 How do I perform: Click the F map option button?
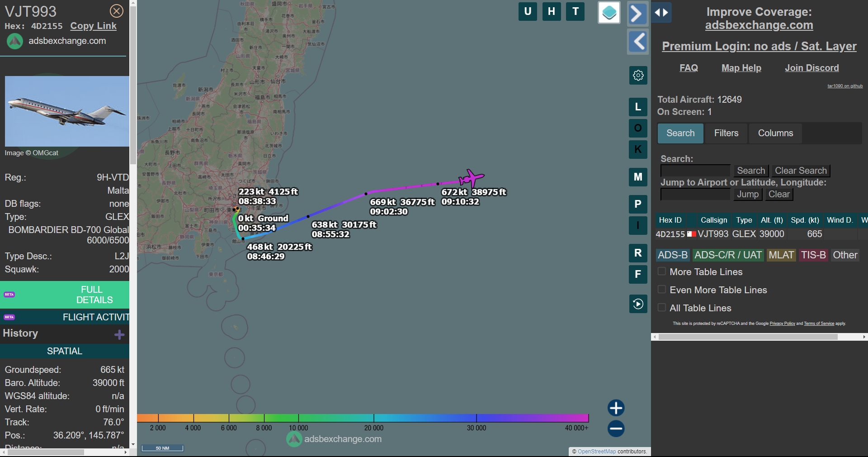point(638,274)
